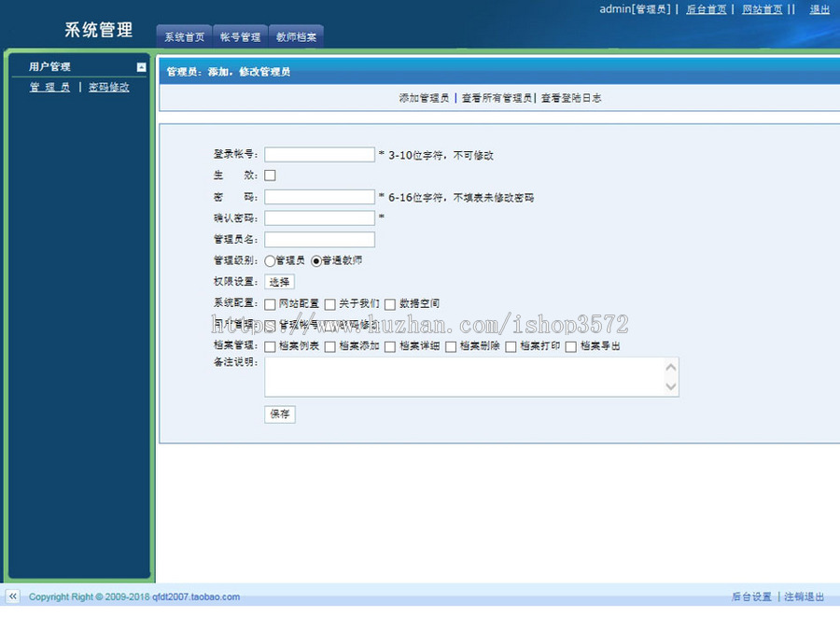Click inside the 登录帐号 input field
Viewport: 840px width, 644px height.
(x=317, y=154)
